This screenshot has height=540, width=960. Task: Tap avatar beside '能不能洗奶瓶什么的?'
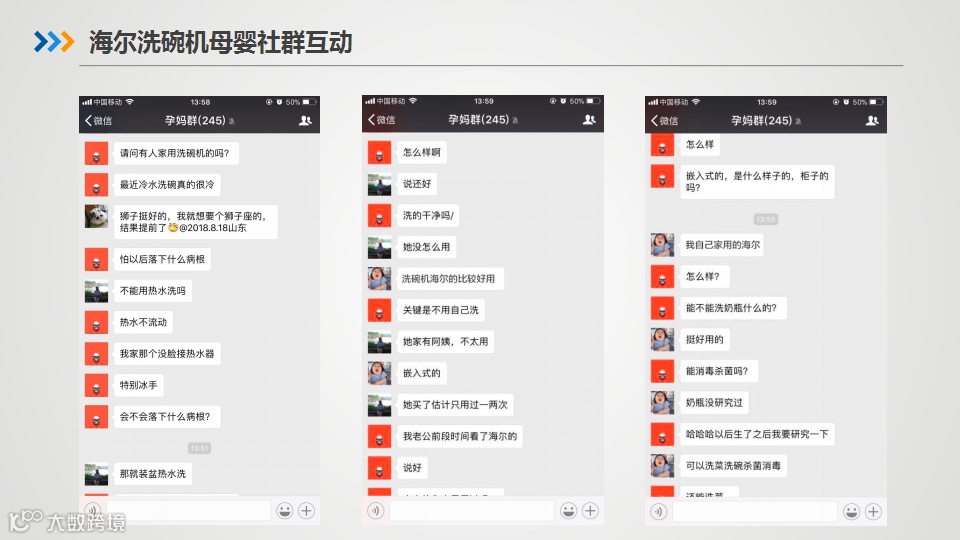click(x=662, y=308)
